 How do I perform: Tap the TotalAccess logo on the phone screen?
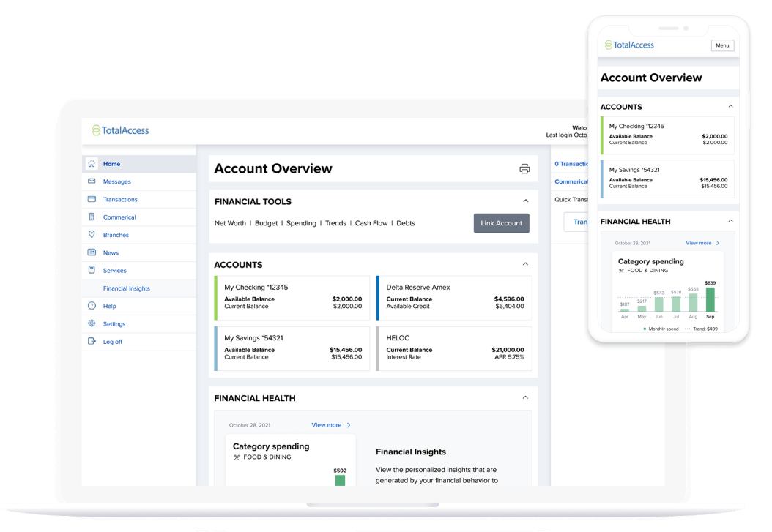(x=629, y=45)
